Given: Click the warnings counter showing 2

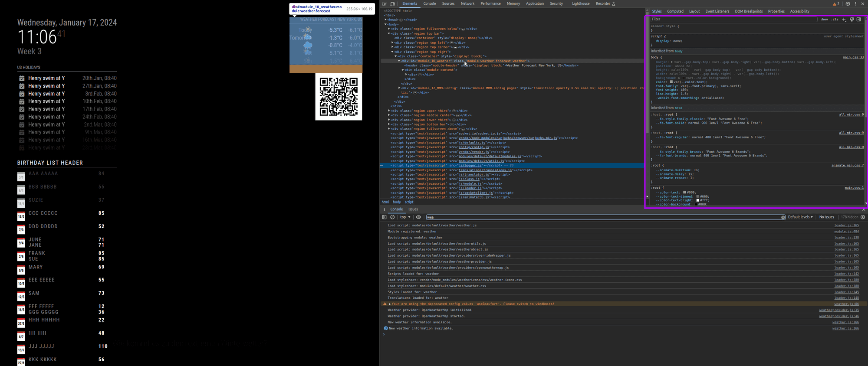Looking at the screenshot, I should pyautogui.click(x=836, y=3).
